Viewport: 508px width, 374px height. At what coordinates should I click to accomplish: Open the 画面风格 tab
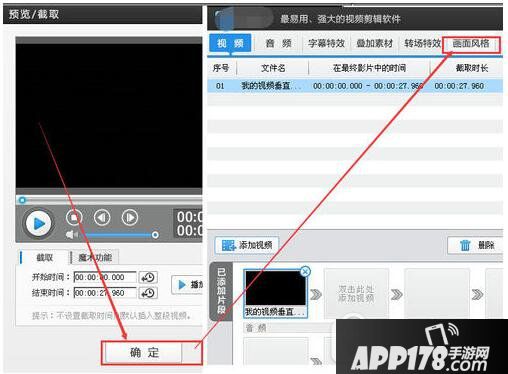tap(471, 44)
